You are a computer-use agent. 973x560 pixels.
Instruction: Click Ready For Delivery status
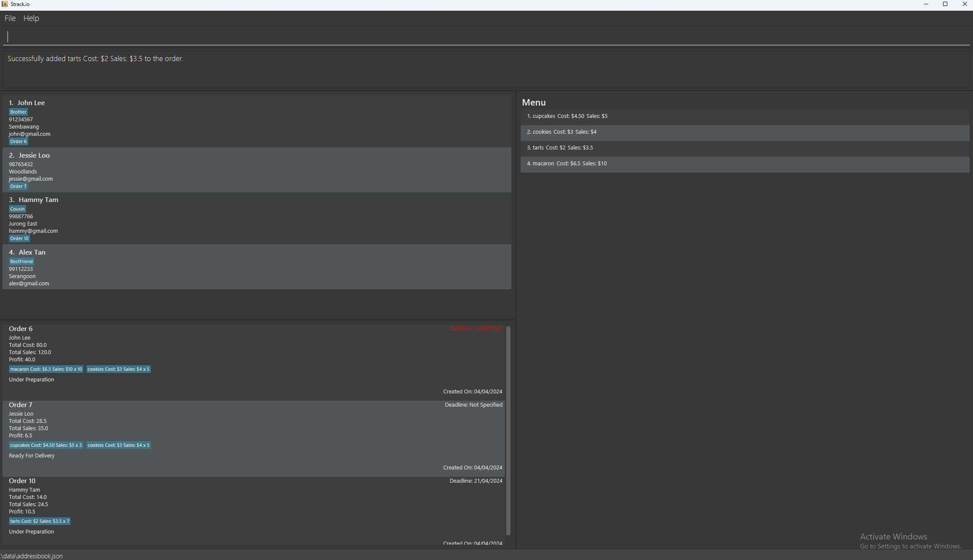coord(32,456)
